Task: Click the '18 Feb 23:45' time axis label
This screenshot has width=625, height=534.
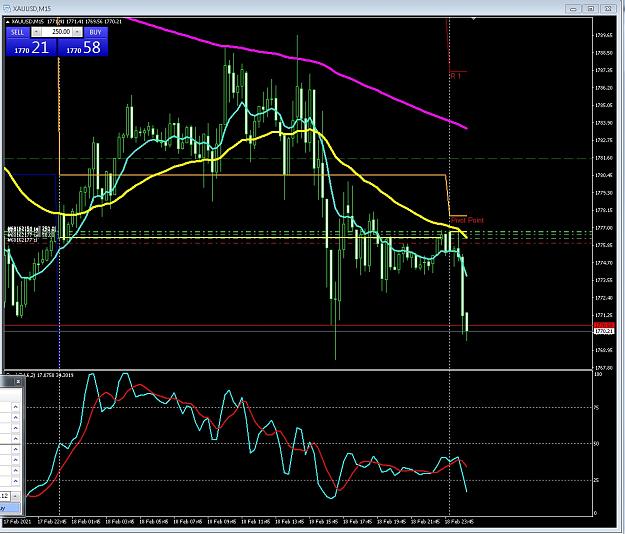Action: tap(459, 521)
